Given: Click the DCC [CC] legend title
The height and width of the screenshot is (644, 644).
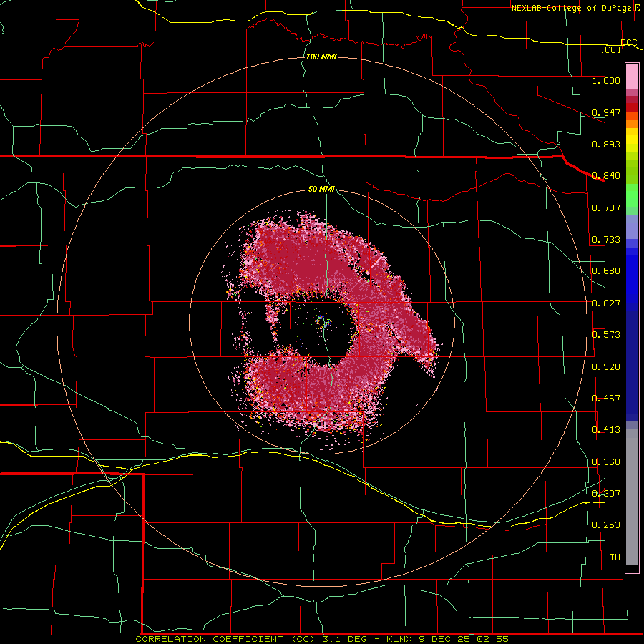Looking at the screenshot, I should (x=620, y=46).
